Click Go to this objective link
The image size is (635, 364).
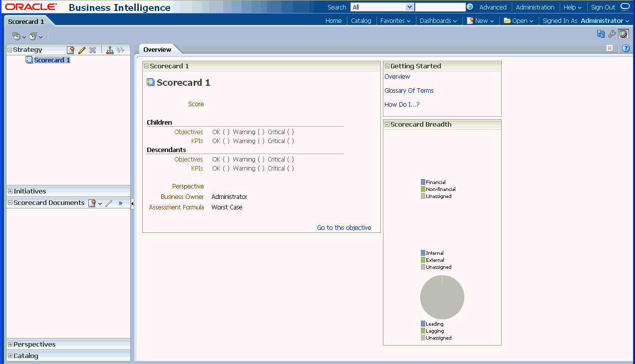point(344,228)
